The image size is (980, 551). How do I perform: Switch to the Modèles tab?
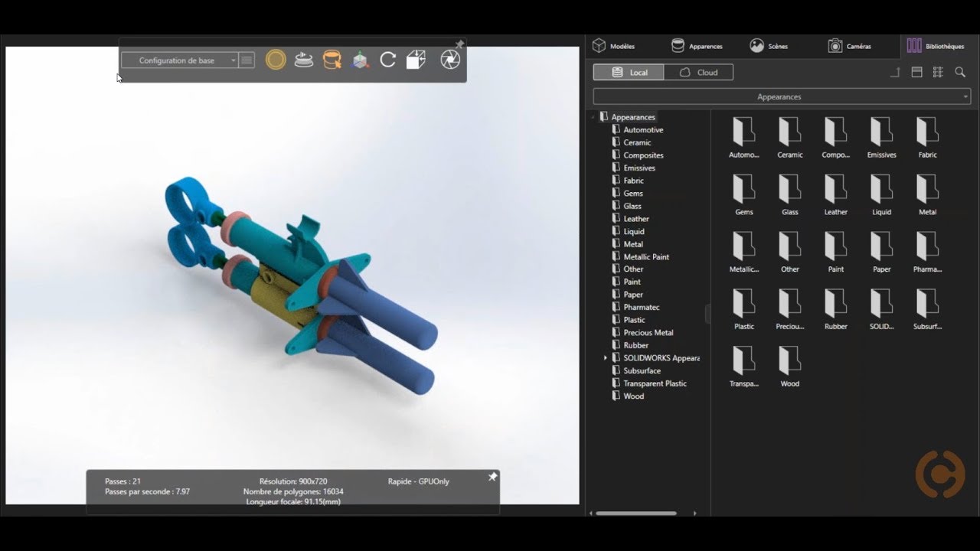pos(613,46)
